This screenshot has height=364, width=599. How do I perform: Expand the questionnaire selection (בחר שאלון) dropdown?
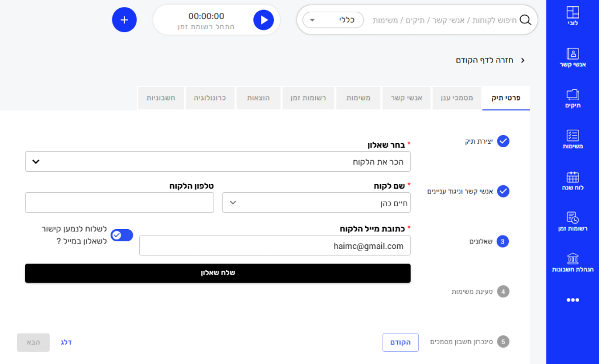click(x=218, y=162)
